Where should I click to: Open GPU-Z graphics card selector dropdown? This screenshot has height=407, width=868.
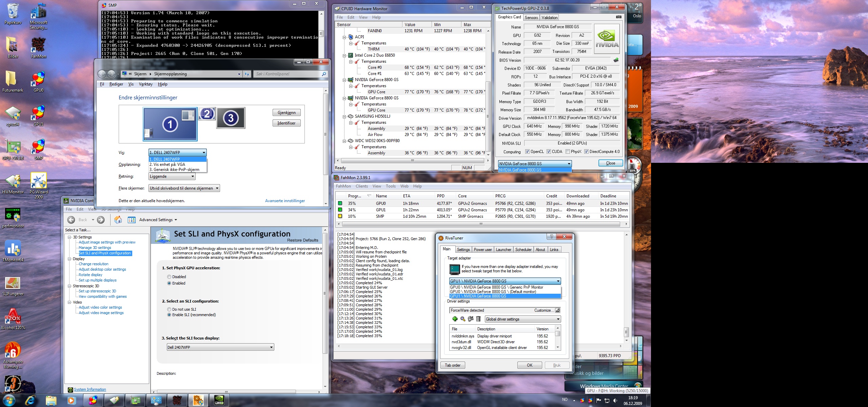click(535, 163)
